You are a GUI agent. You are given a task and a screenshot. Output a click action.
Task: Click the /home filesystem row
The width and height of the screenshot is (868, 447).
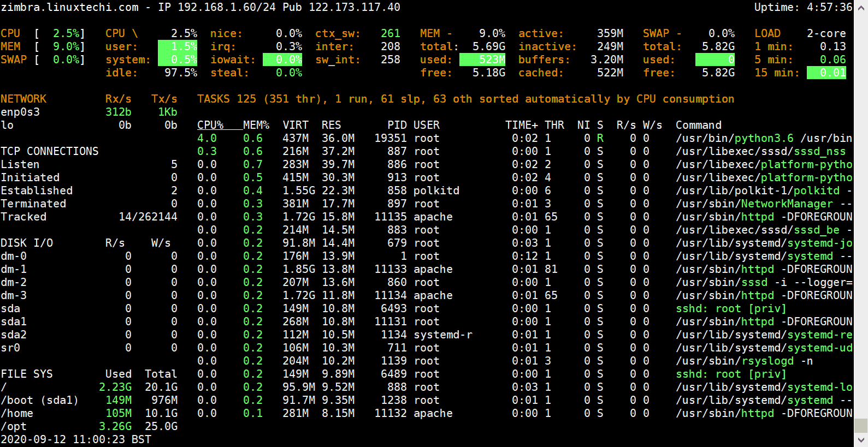[89, 413]
